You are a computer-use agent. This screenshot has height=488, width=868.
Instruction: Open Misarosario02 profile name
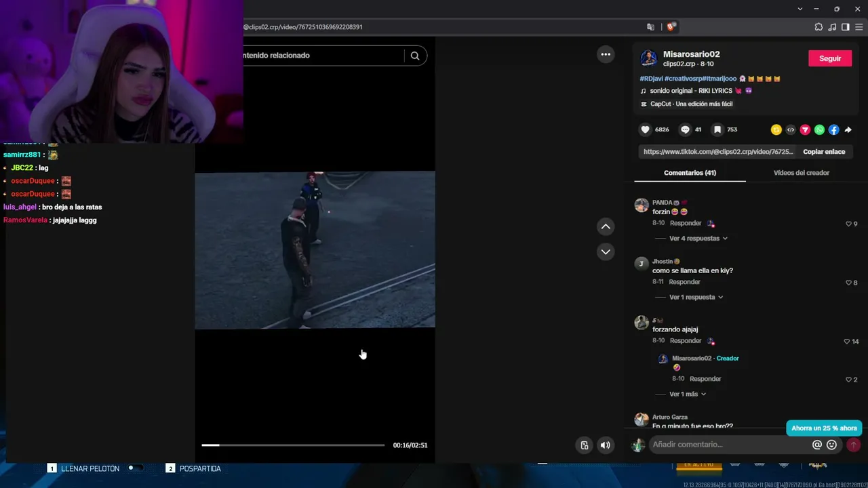[691, 54]
